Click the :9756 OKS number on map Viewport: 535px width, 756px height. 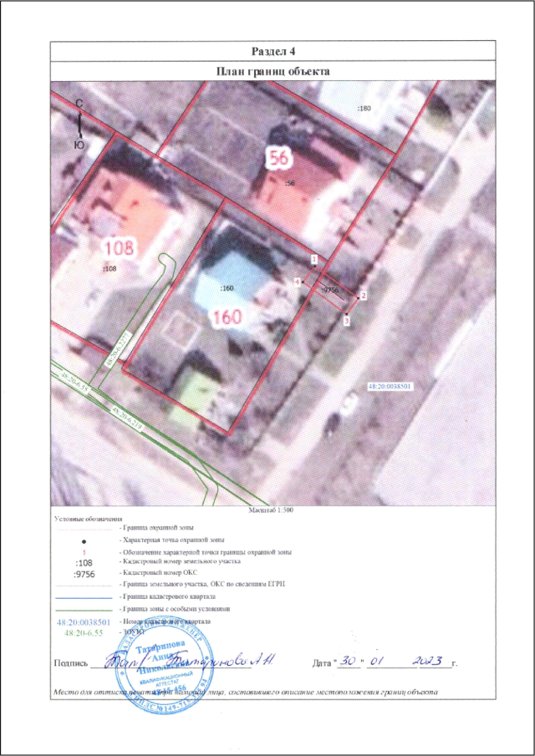point(331,291)
